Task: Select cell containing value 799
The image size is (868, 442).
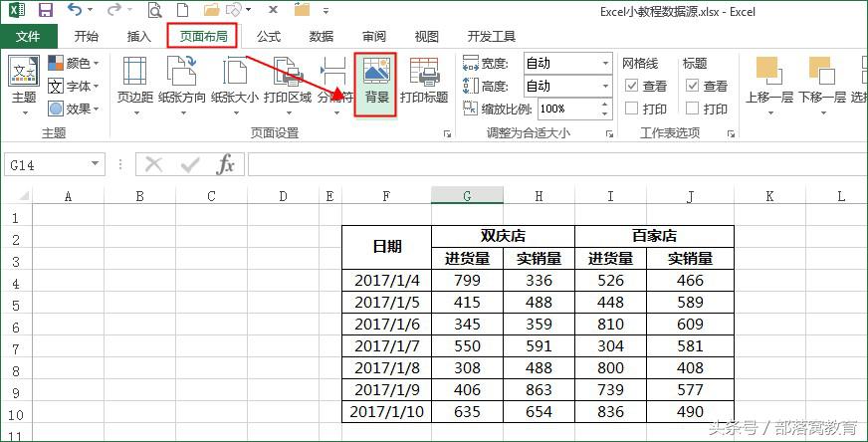Action: coord(467,281)
